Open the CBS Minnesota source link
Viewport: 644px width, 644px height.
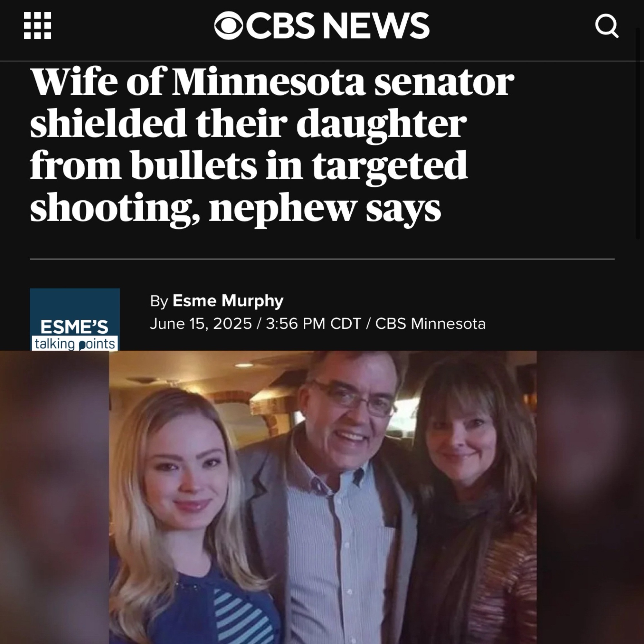pos(430,323)
